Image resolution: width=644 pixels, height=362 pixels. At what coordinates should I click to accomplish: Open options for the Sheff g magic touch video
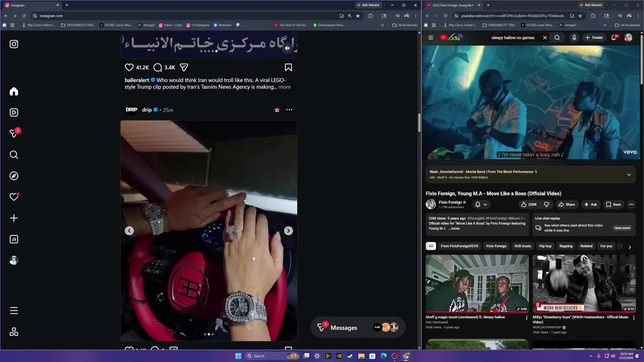coord(527,318)
